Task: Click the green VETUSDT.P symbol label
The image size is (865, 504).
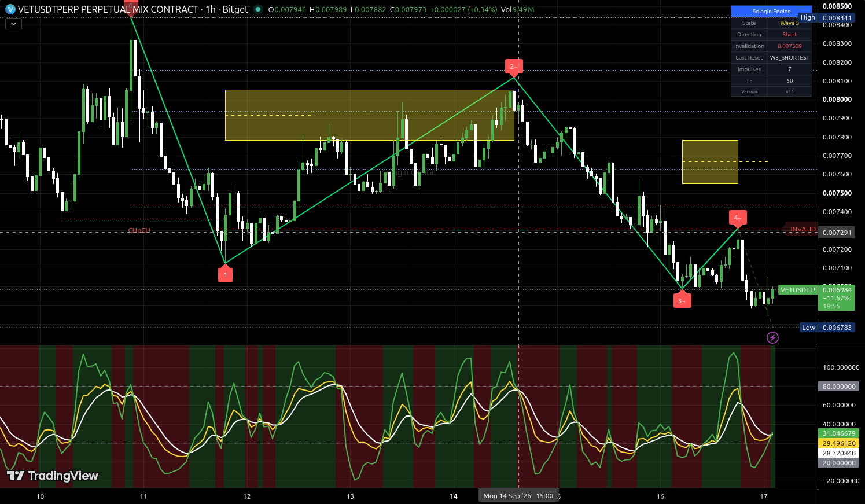Action: tap(798, 290)
